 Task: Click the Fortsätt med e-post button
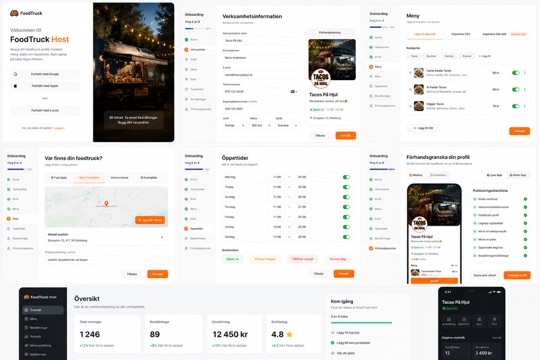point(45,111)
